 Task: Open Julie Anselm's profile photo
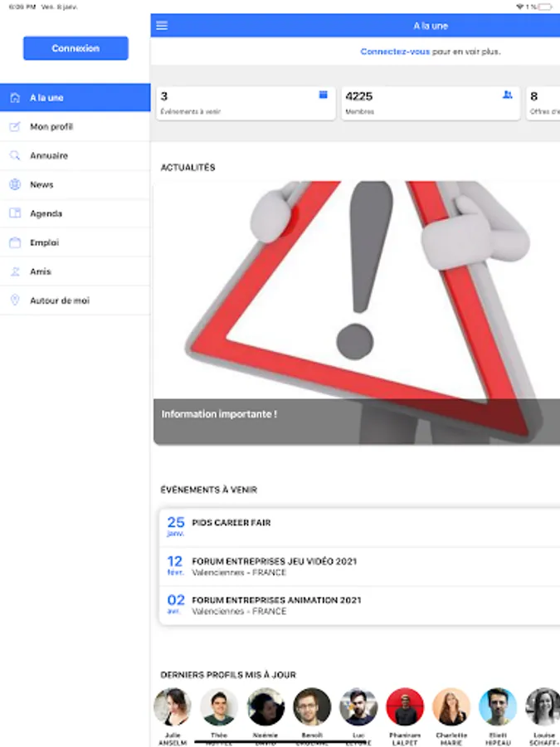pyautogui.click(x=173, y=706)
